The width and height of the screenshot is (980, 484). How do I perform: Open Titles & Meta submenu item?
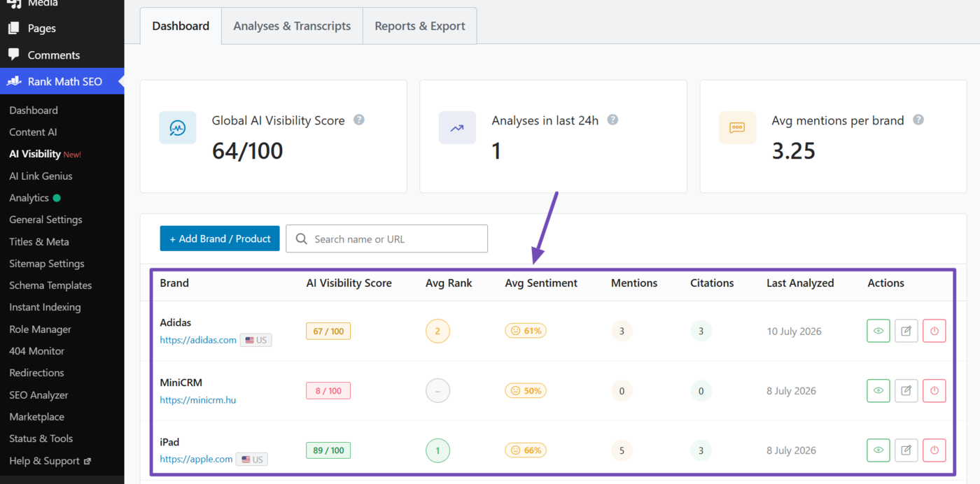(x=39, y=241)
